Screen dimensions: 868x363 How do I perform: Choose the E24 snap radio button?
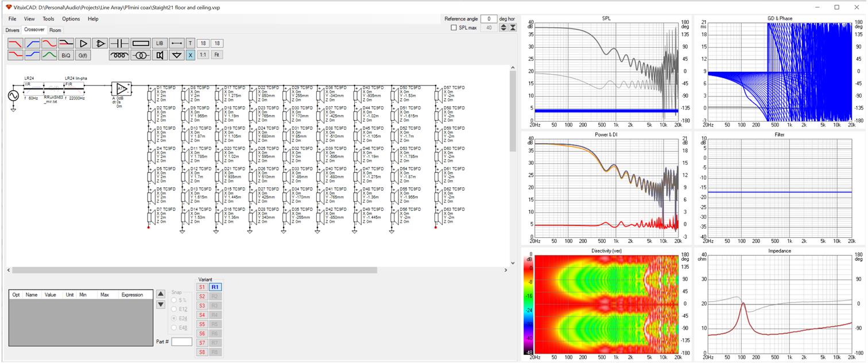pos(175,318)
